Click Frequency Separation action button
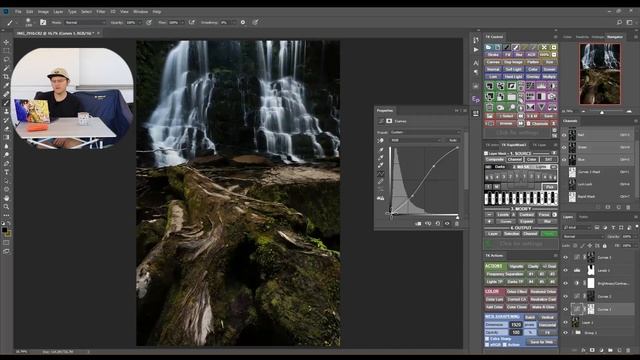The height and width of the screenshot is (360, 640). (x=504, y=274)
